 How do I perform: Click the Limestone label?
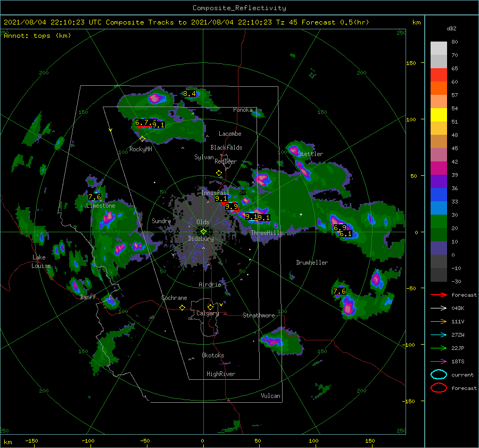(101, 206)
